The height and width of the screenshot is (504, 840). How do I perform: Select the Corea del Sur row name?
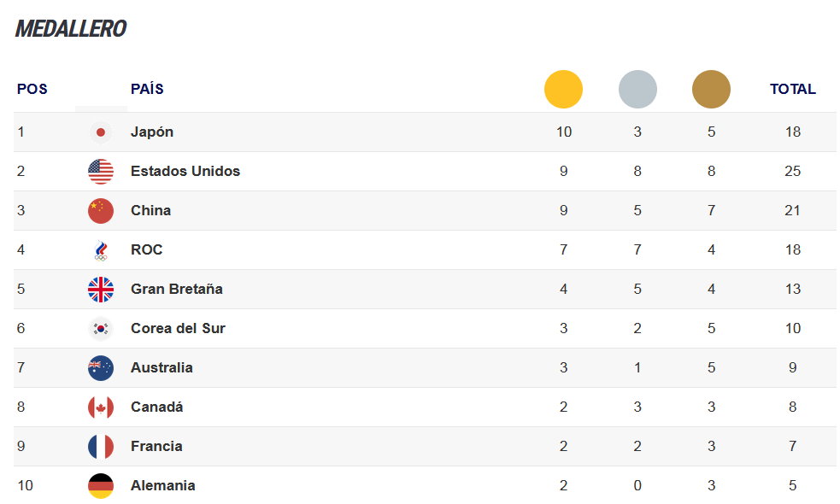pyautogui.click(x=178, y=328)
